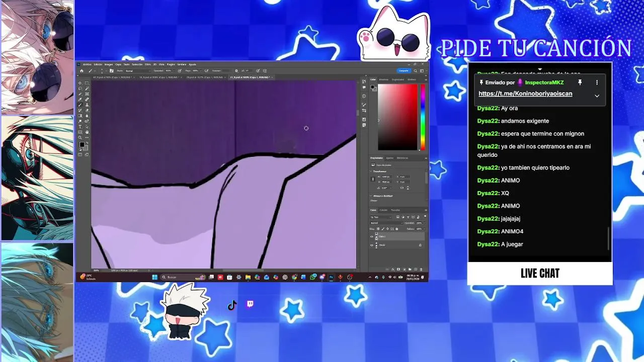Screen dimensions: 644x362
Task: Toggle pressure for opacity button
Action: click(180, 71)
